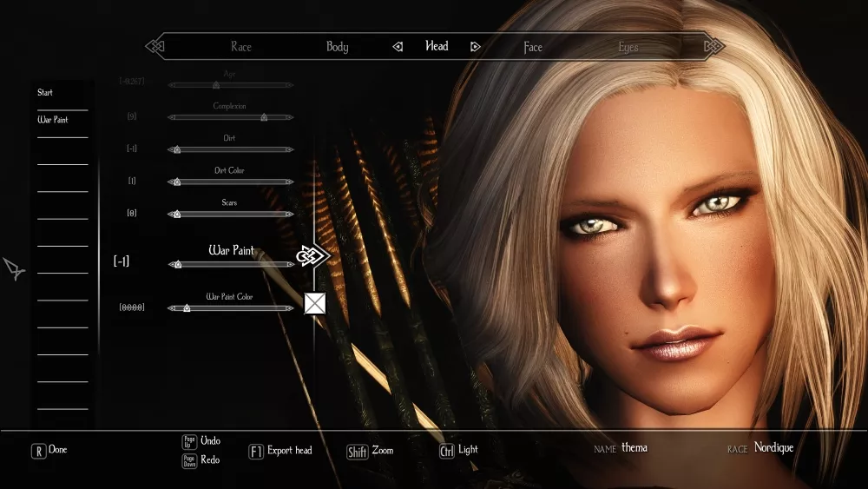Viewport: 868px width, 489px height.
Task: Click the War Paint knot selector icon
Action: [313, 255]
